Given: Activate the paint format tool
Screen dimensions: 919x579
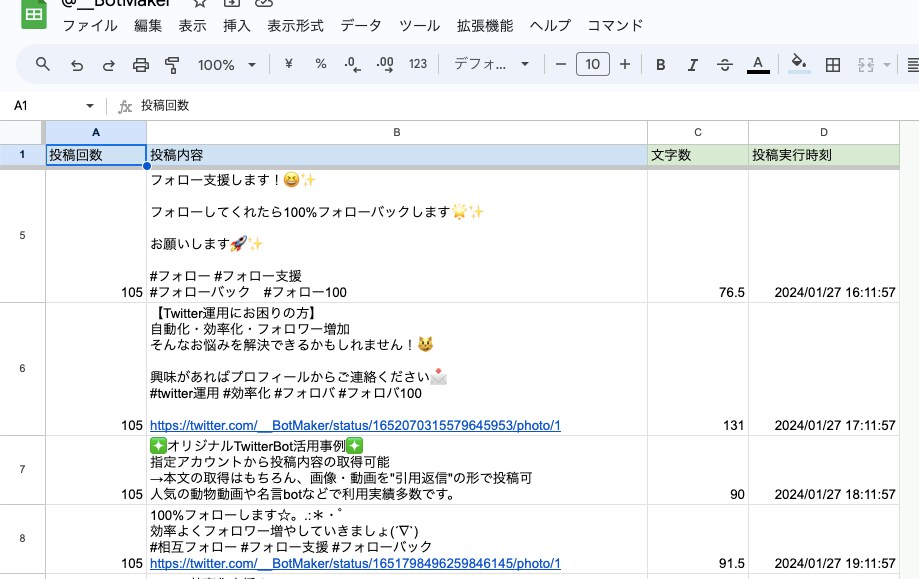Looking at the screenshot, I should coord(172,64).
